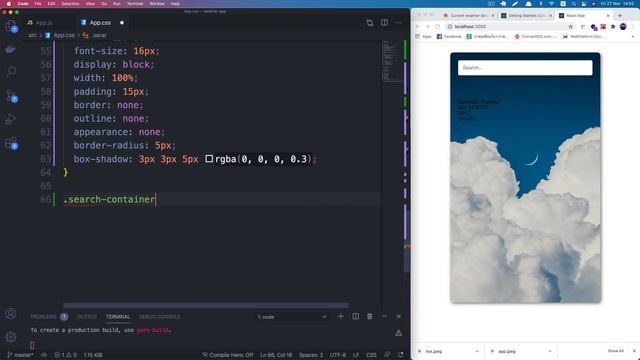Screen dimensions: 640x360
Task: Click line number 60 in the gutter
Action: (46, 118)
